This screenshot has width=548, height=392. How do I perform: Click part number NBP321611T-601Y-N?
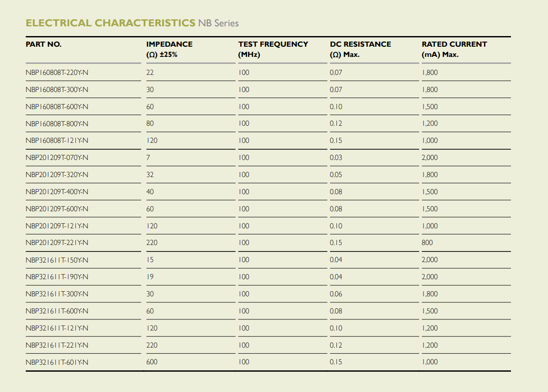57,362
